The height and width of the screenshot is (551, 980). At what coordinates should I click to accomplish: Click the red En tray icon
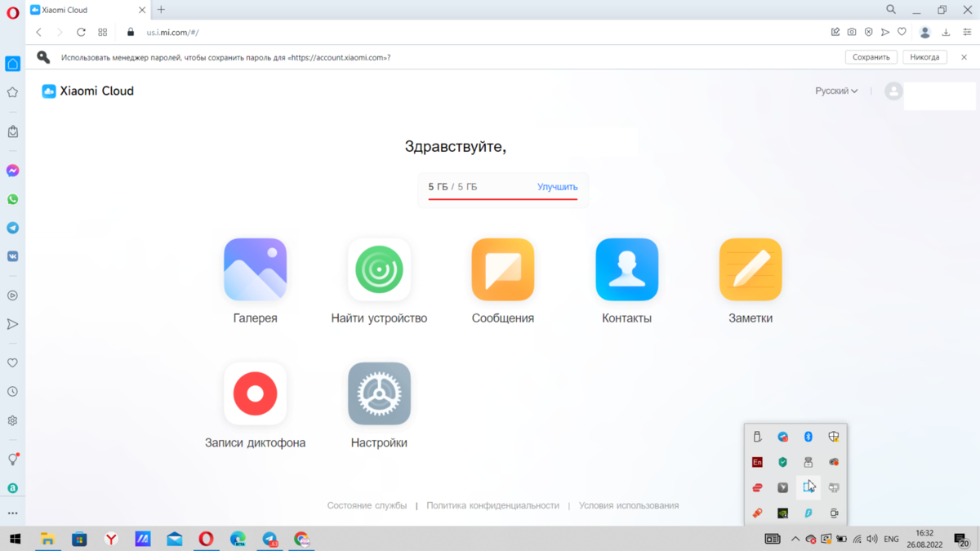pyautogui.click(x=758, y=462)
